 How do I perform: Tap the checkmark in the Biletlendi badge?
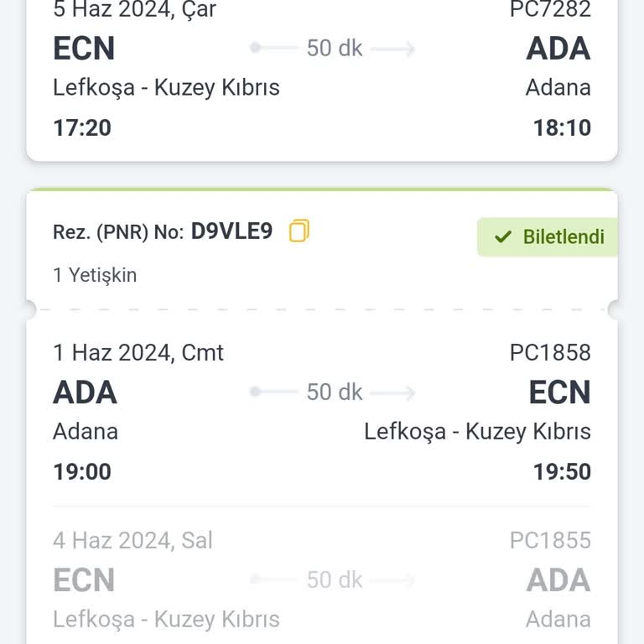(503, 237)
